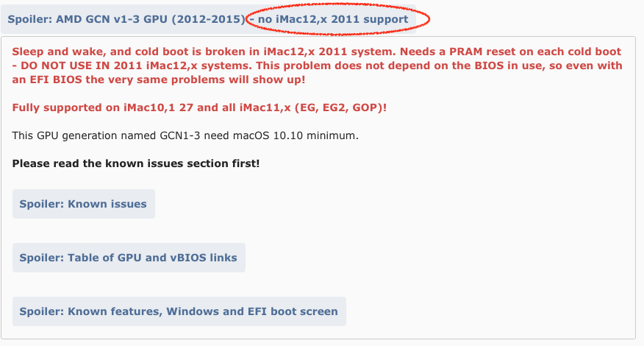The height and width of the screenshot is (346, 644).
Task: Click the "cold boot is broken" phrase
Action: (x=193, y=53)
